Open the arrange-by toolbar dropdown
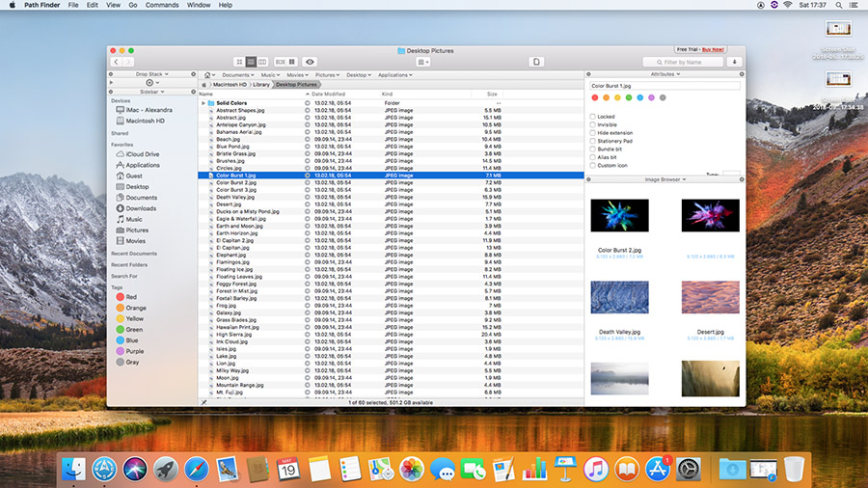The width and height of the screenshot is (868, 488). 423,62
